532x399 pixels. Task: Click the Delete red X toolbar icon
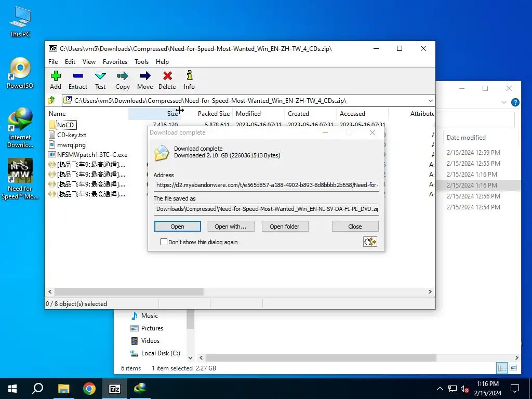tap(167, 81)
